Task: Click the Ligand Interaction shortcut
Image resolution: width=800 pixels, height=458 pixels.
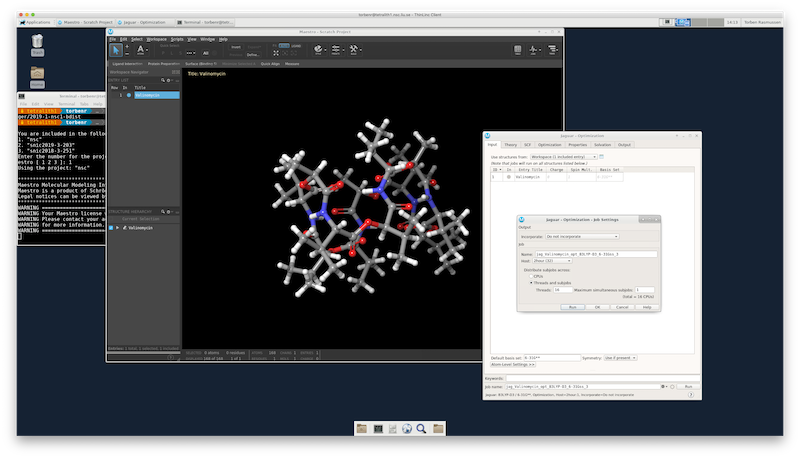Action: pos(127,64)
